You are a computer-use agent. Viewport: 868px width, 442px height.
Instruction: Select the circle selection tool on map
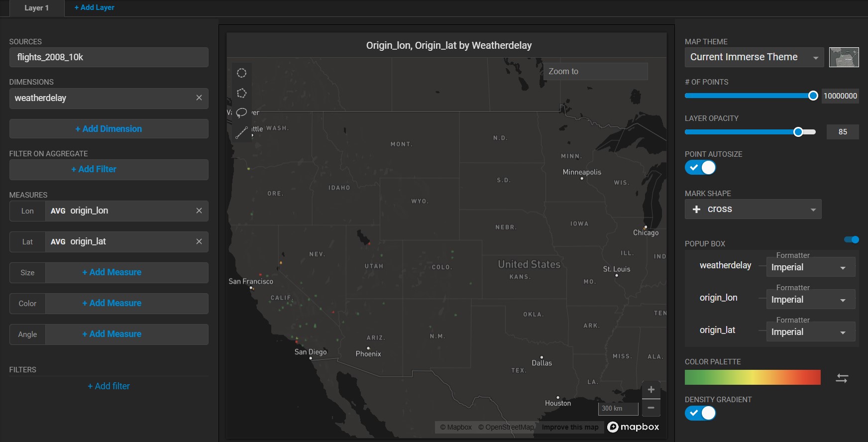coord(241,73)
